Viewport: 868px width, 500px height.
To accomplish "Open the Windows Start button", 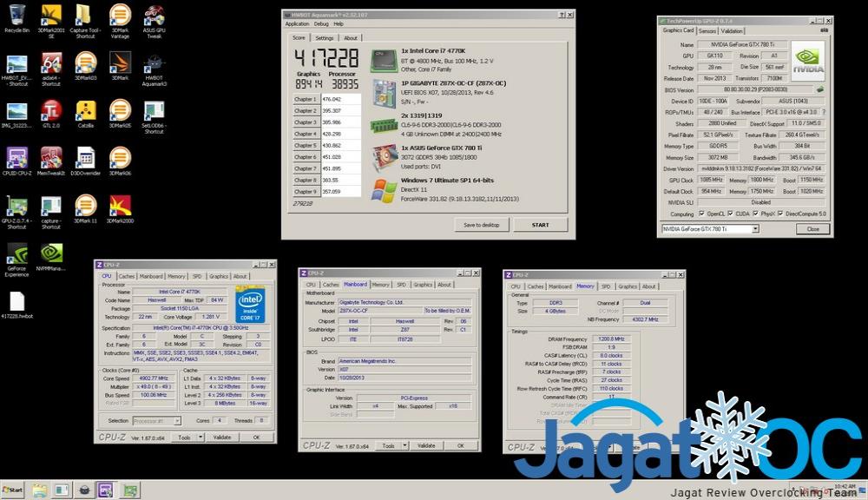I will click(13, 490).
